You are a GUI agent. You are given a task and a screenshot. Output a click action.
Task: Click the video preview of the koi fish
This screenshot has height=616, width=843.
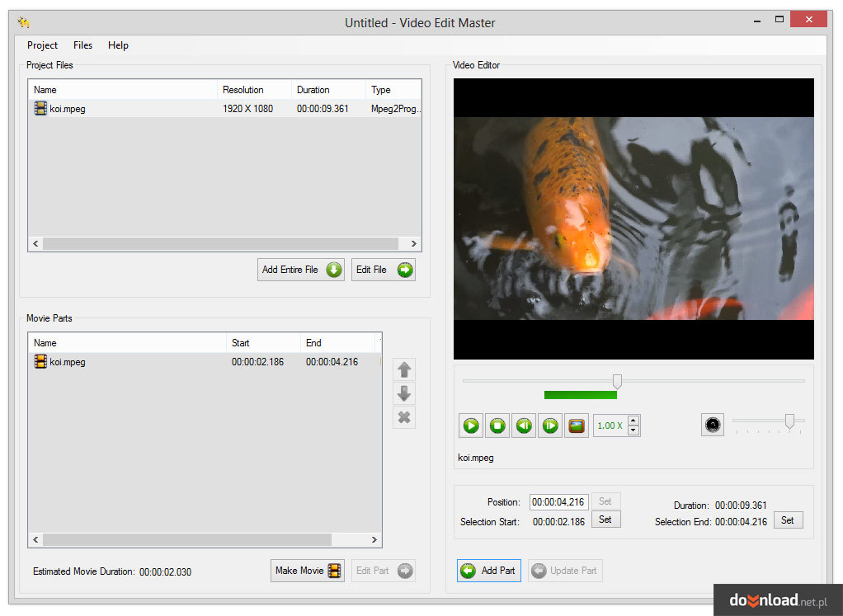coord(633,219)
